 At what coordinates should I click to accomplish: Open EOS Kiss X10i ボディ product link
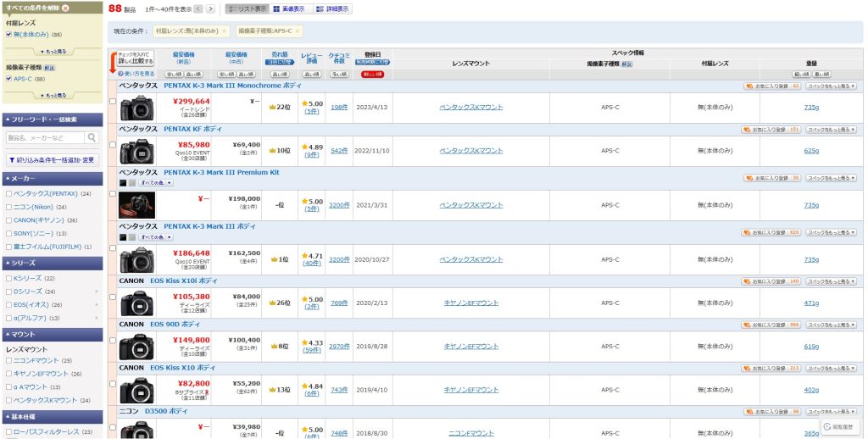[x=184, y=281]
